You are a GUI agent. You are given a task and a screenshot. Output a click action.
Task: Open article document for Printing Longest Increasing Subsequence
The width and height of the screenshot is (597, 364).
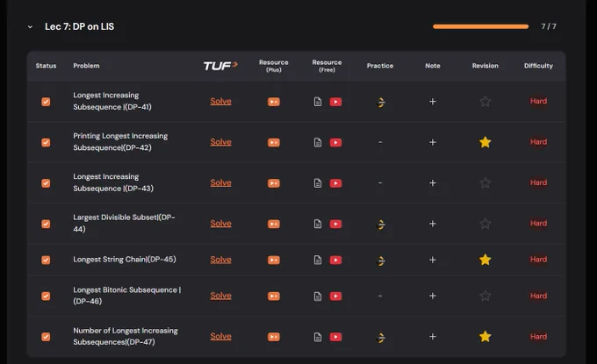point(318,143)
